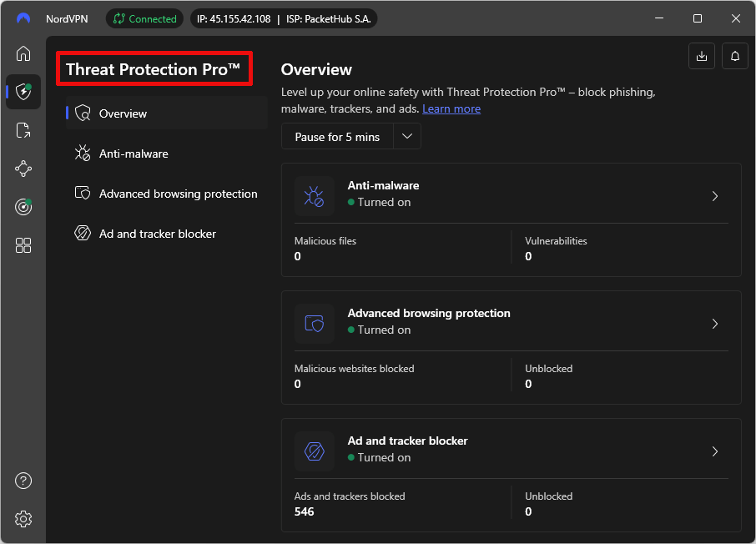
Task: Switch to the Anti-malware tab
Action: (x=134, y=154)
